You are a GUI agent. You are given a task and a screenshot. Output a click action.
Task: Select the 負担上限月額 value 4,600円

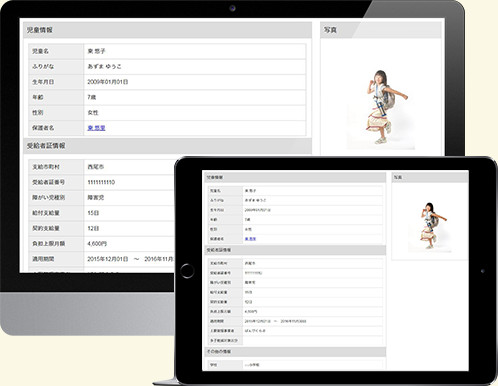[x=97, y=244]
